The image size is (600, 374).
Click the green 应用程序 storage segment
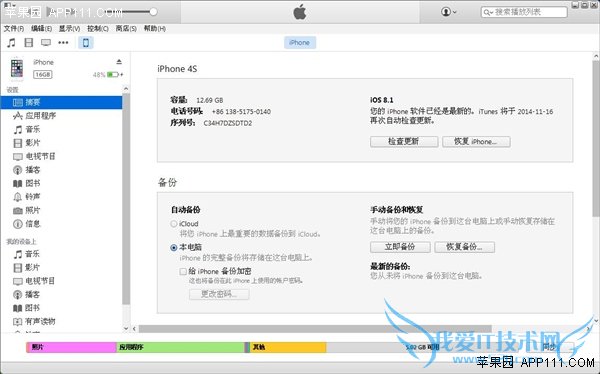180,347
